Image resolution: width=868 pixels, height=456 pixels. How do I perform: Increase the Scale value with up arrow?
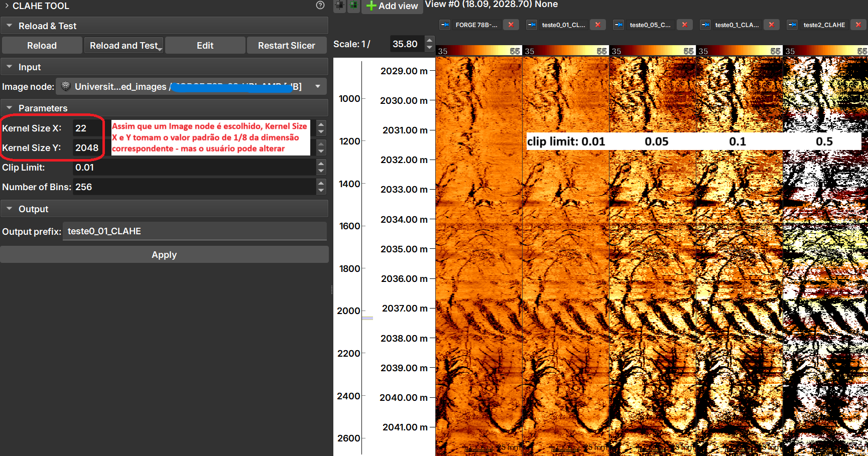(x=429, y=40)
